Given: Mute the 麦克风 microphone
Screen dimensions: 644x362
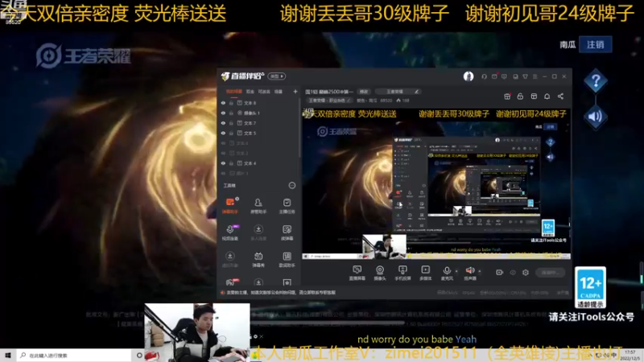Looking at the screenshot, I should (447, 270).
